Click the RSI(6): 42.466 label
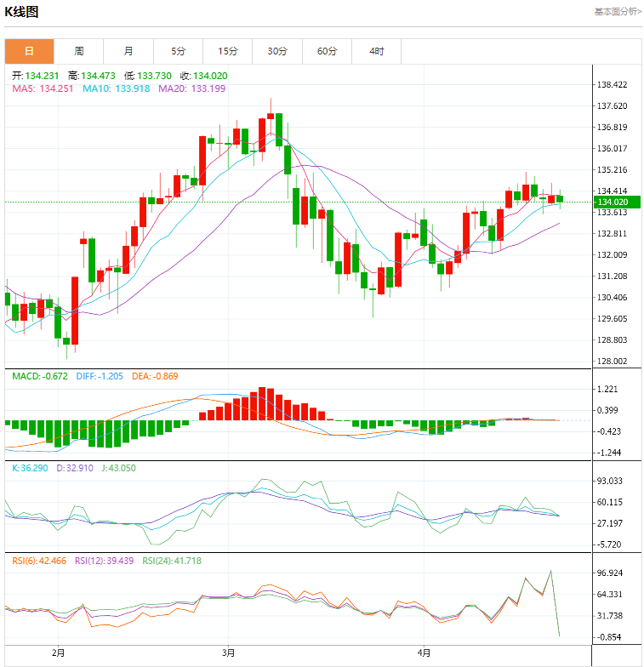 point(39,561)
